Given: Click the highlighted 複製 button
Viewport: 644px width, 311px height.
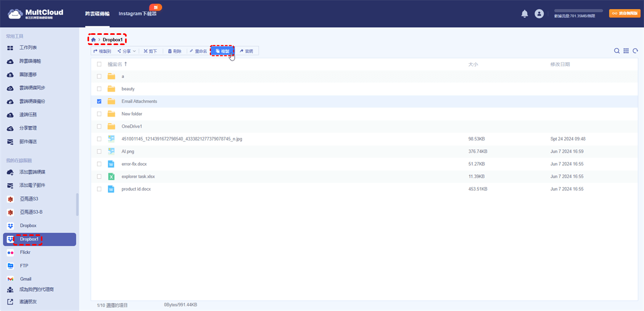Looking at the screenshot, I should (222, 51).
